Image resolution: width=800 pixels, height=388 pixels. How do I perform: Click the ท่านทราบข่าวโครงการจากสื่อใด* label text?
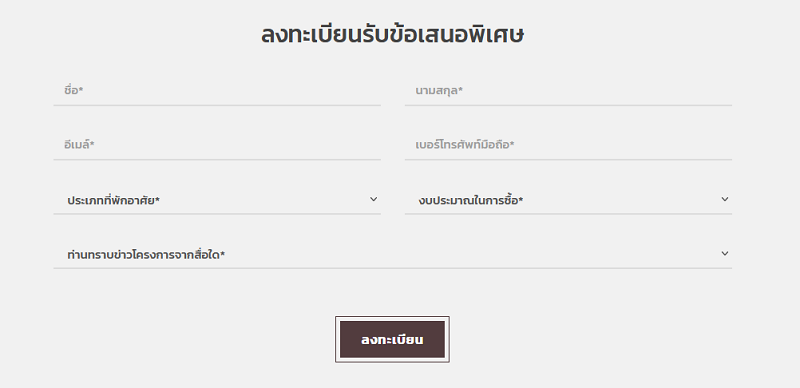click(146, 254)
